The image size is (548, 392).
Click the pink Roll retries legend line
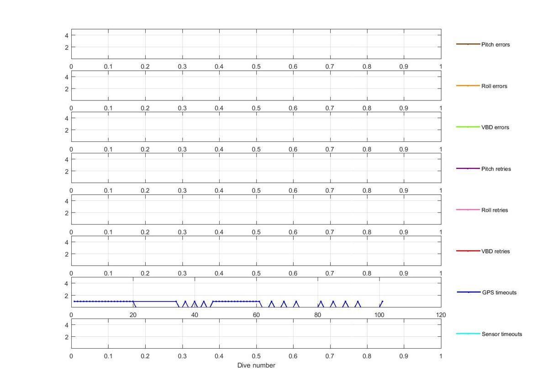(468, 210)
